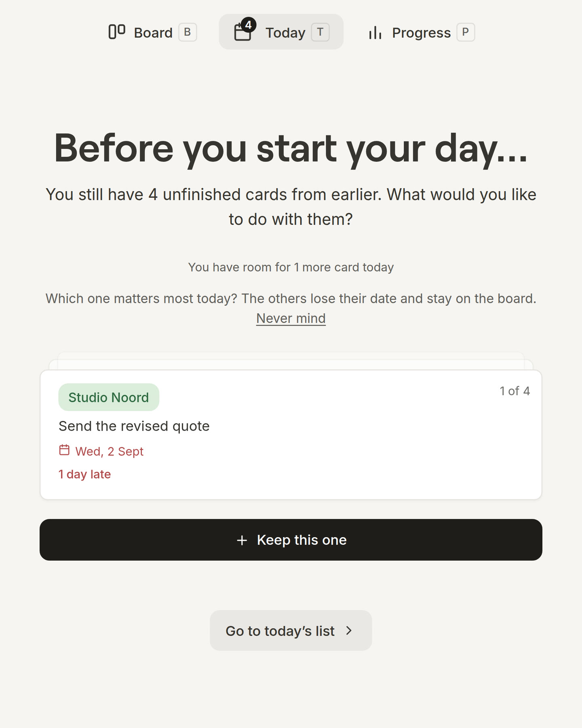Image resolution: width=582 pixels, height=728 pixels.
Task: Click the Progress bar chart icon
Action: pyautogui.click(x=375, y=33)
